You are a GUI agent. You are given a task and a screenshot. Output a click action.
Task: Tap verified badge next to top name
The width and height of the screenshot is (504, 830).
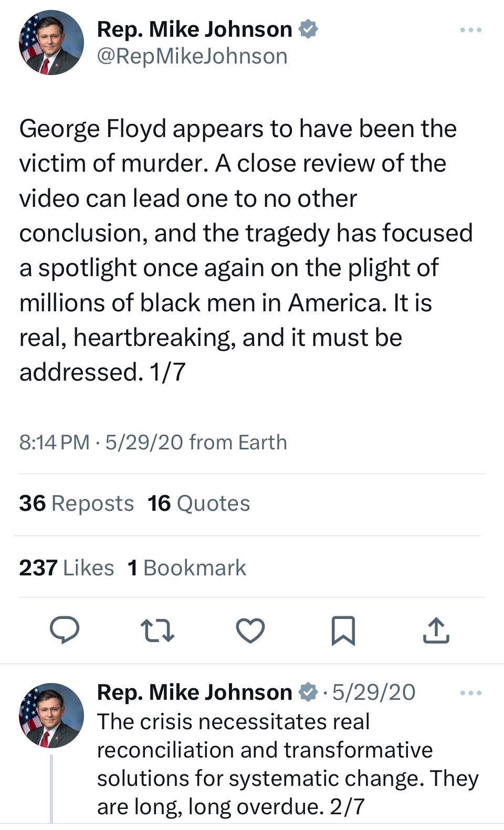click(308, 29)
